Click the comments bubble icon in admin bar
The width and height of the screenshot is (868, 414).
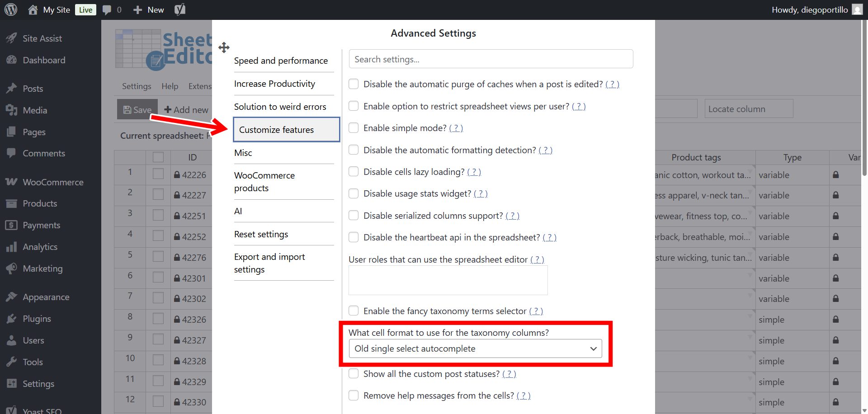pos(107,9)
